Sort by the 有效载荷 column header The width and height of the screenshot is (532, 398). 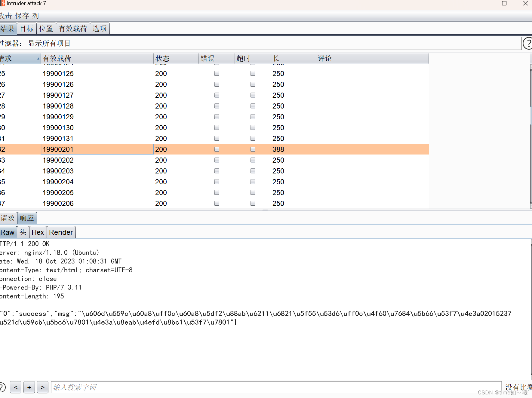coord(97,58)
